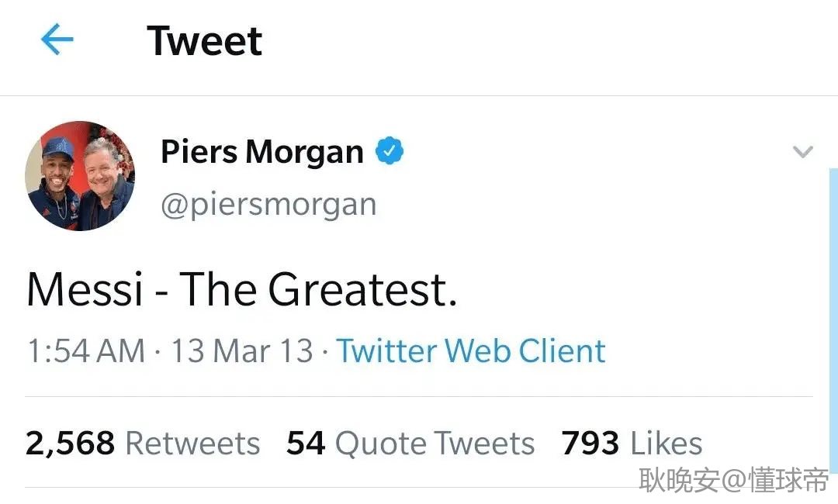
Task: Expand the tweet options chevron
Action: click(802, 152)
